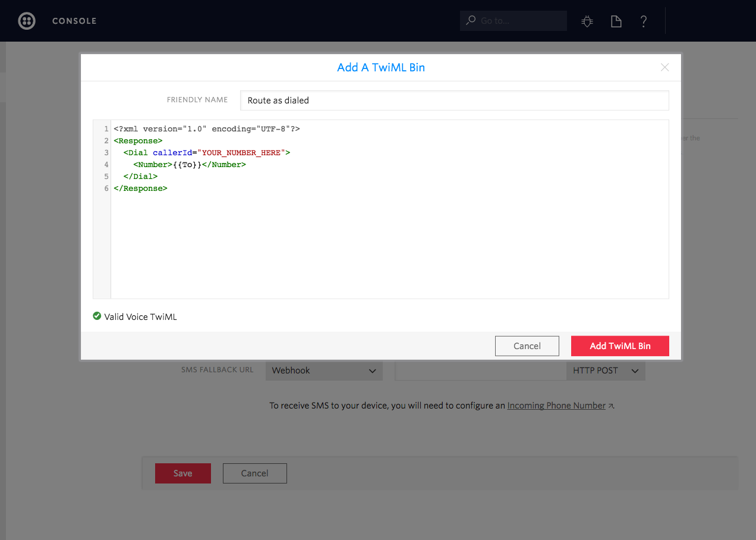Click the Valid Voice TwiML status text
The image size is (756, 540).
point(140,317)
